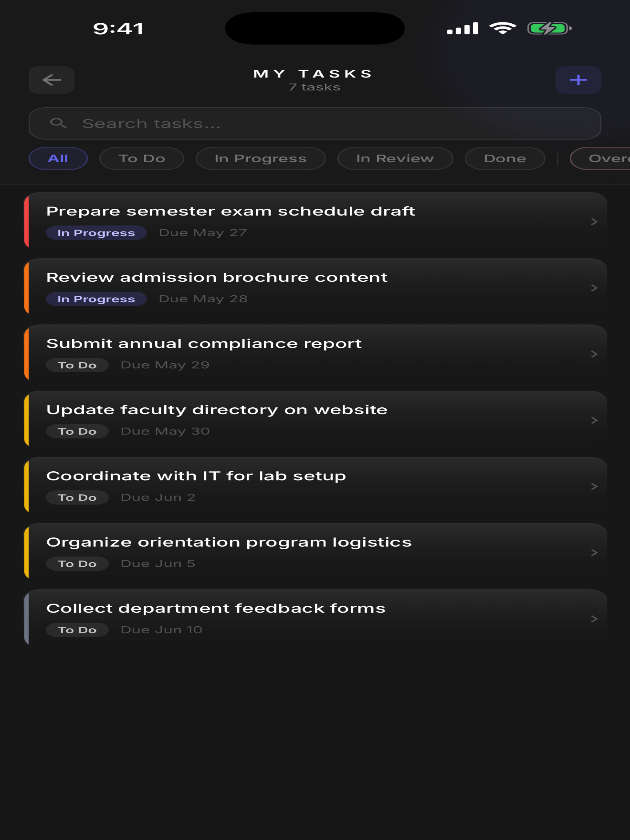Click To Do badge on feedback forms task
The height and width of the screenshot is (840, 630).
[x=77, y=630]
